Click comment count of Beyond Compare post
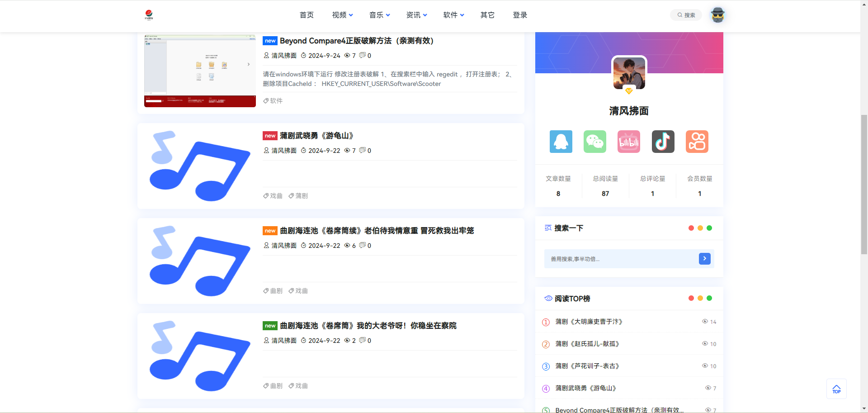 pos(365,56)
